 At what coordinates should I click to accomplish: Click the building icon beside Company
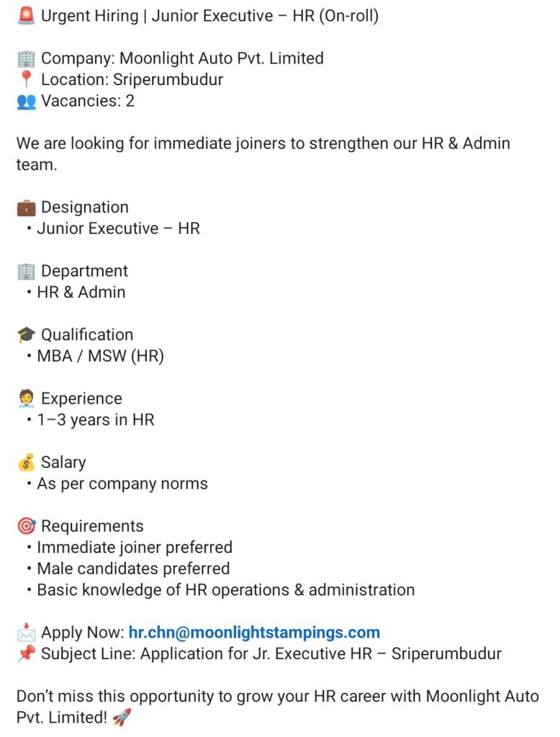26,58
